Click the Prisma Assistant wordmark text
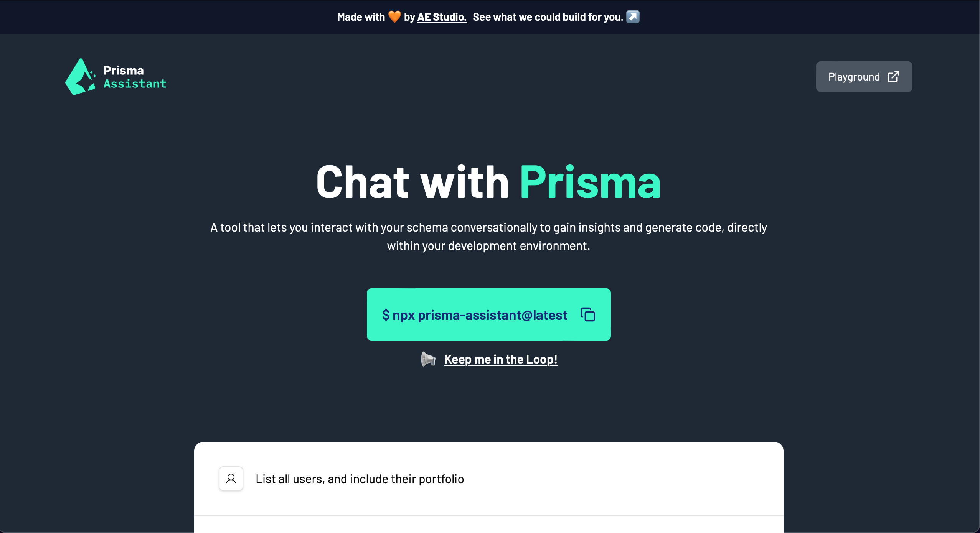Screen dimensions: 980x533 click(135, 76)
